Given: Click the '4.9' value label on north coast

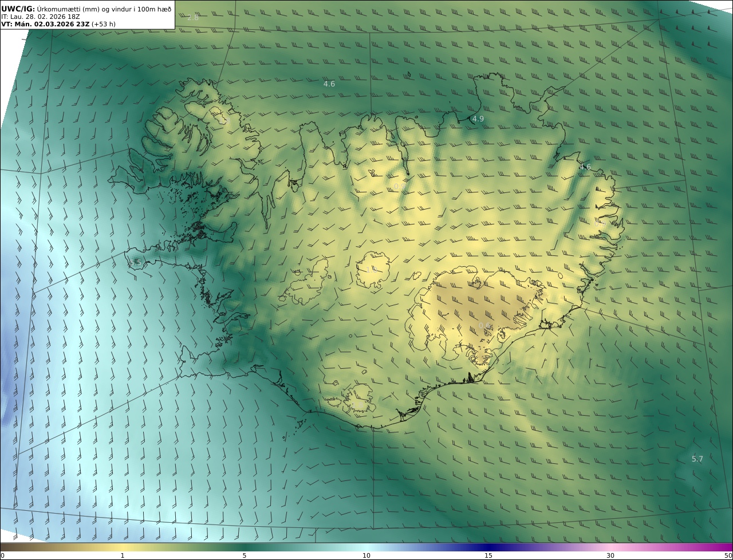Looking at the screenshot, I should tap(478, 119).
